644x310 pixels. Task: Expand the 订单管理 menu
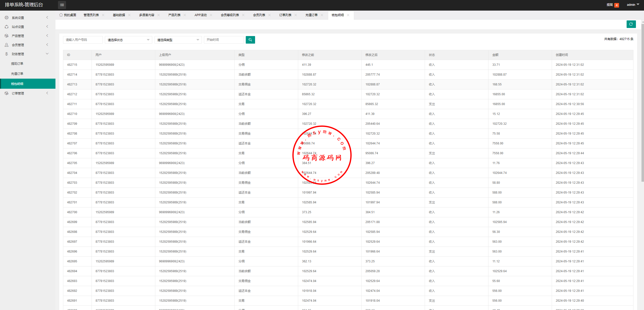[47, 93]
